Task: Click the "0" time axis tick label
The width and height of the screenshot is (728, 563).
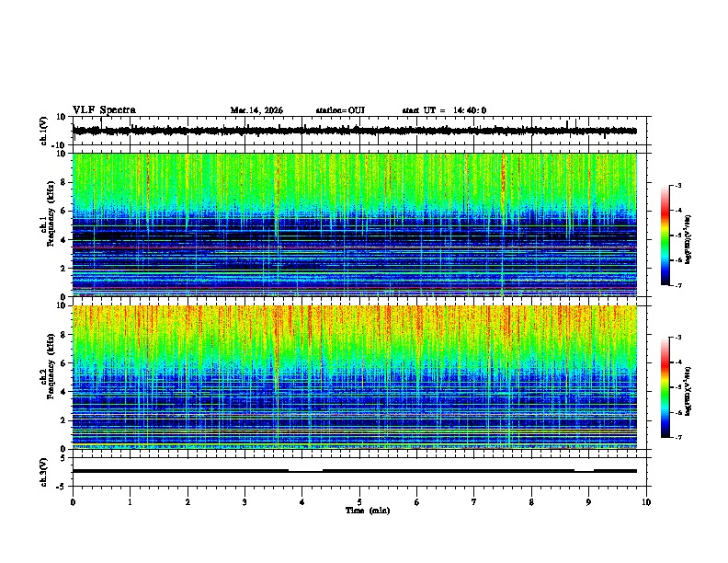Action: 73,502
